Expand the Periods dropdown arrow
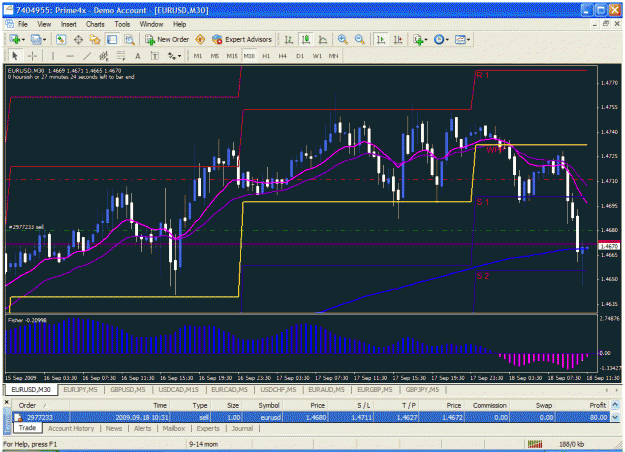This screenshot has height=452, width=625. click(447, 40)
